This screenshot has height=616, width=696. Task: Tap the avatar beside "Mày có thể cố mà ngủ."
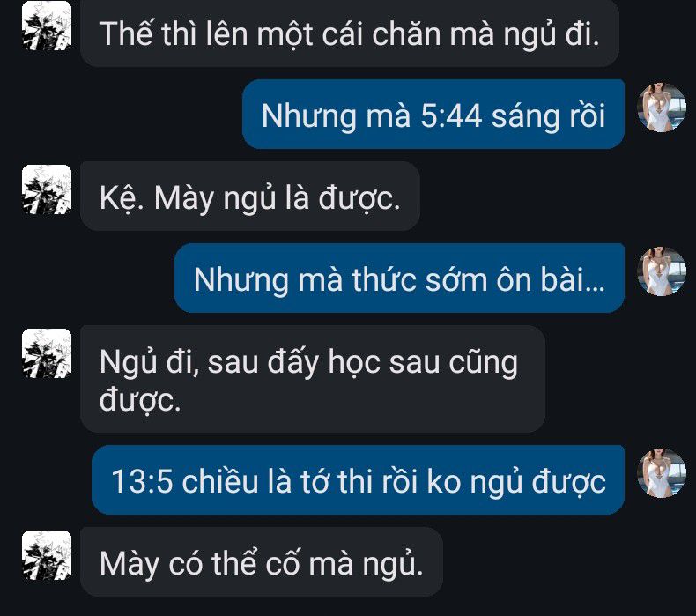pos(47,555)
